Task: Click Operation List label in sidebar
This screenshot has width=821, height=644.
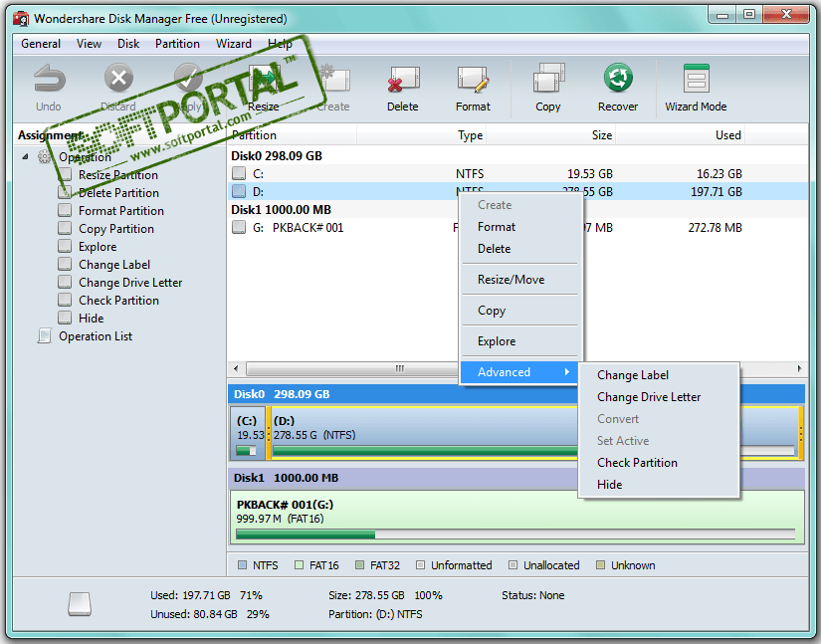Action: coord(96,336)
